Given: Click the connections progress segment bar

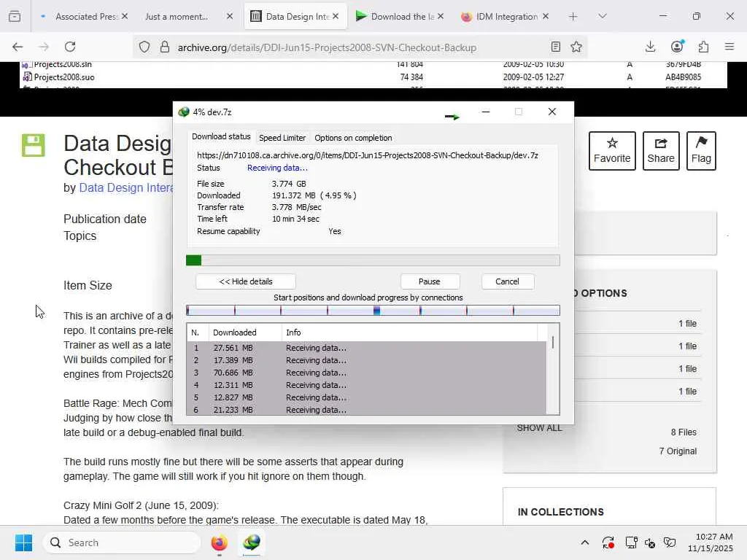Looking at the screenshot, I should (x=373, y=311).
